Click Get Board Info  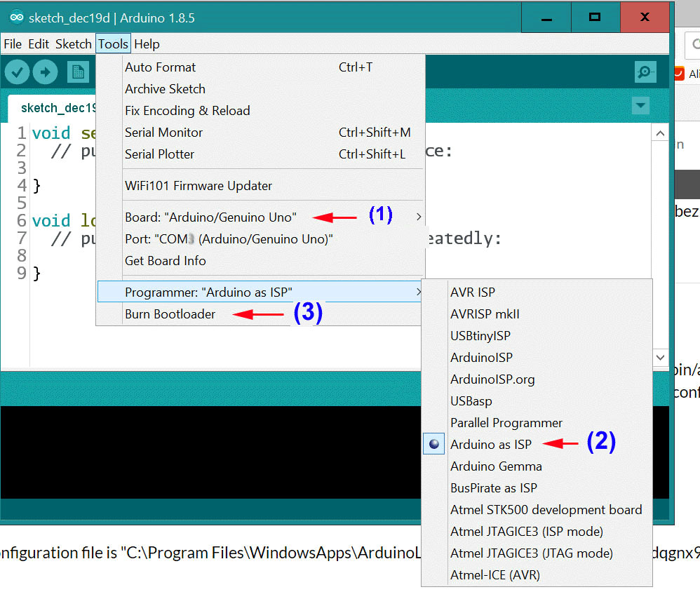pos(165,260)
